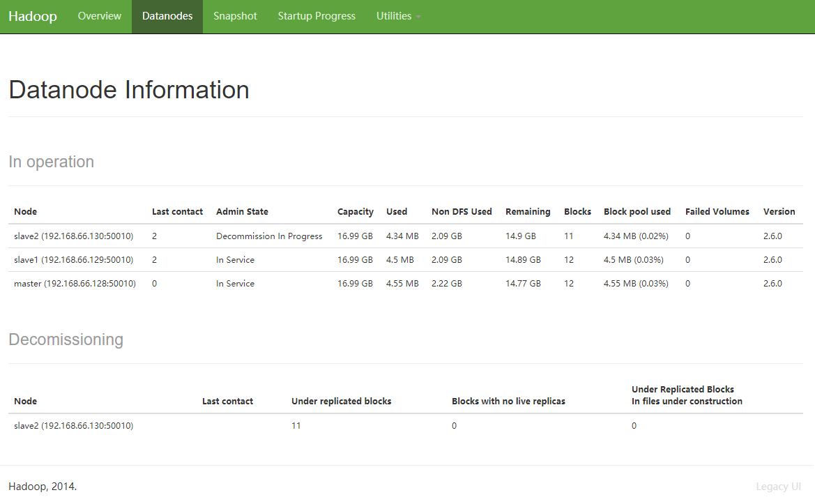This screenshot has width=815, height=504.
Task: Select the Datanodes tab
Action: [167, 16]
